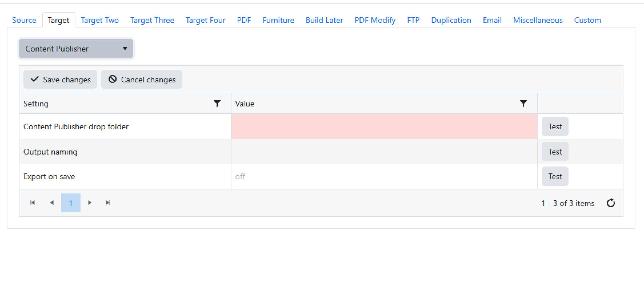Screen dimensions: 644x285
Task: Open the Miscellaneous tab
Action: click(x=538, y=20)
